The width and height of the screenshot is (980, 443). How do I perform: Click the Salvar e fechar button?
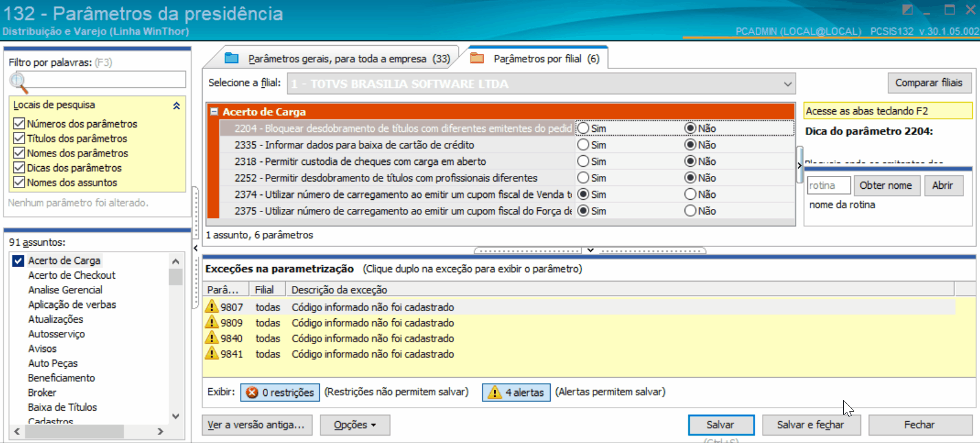(x=811, y=425)
